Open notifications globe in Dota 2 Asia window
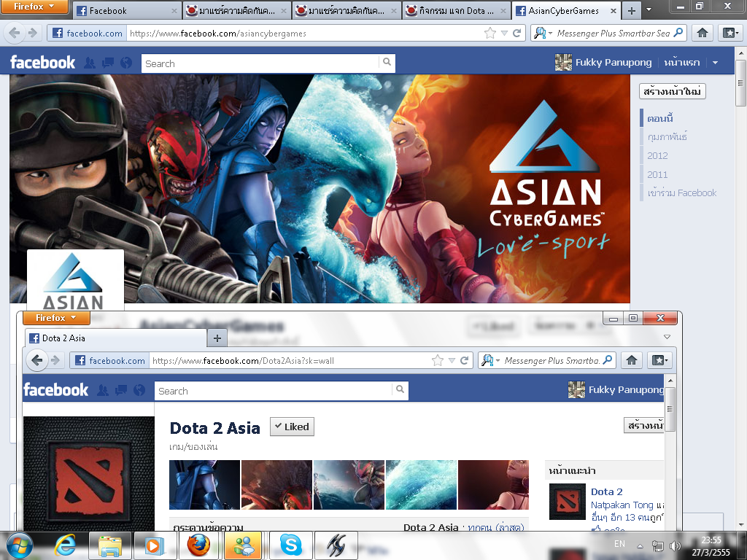This screenshot has height=560, width=747. [x=139, y=390]
